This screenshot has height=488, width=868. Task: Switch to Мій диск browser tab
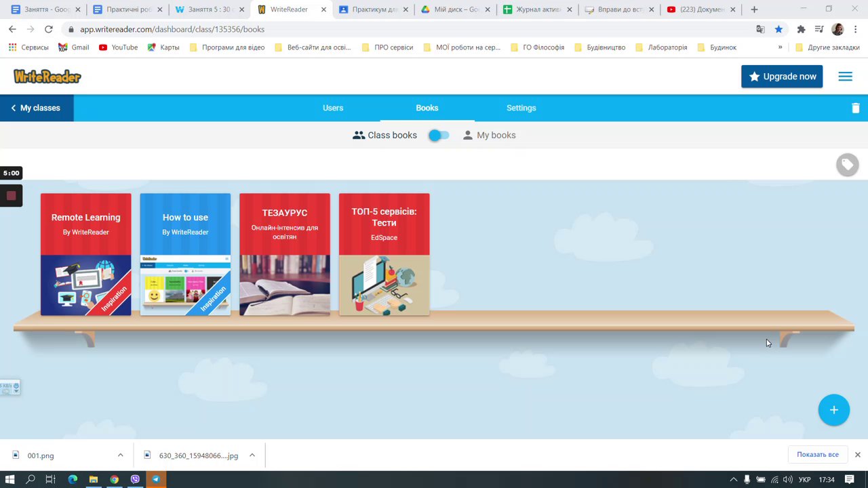[x=456, y=9]
